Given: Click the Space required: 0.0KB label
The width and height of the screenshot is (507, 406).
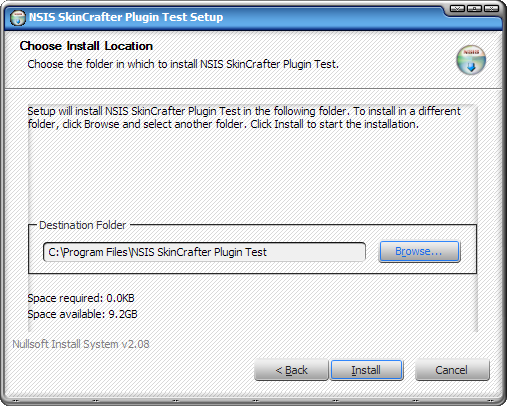Looking at the screenshot, I should click(x=81, y=298).
